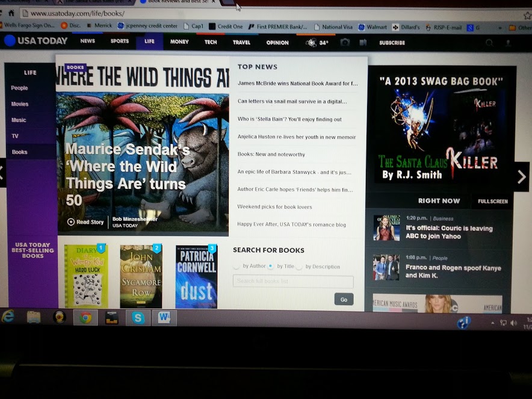Open People in the Life sidebar
532x399 pixels.
[19, 88]
